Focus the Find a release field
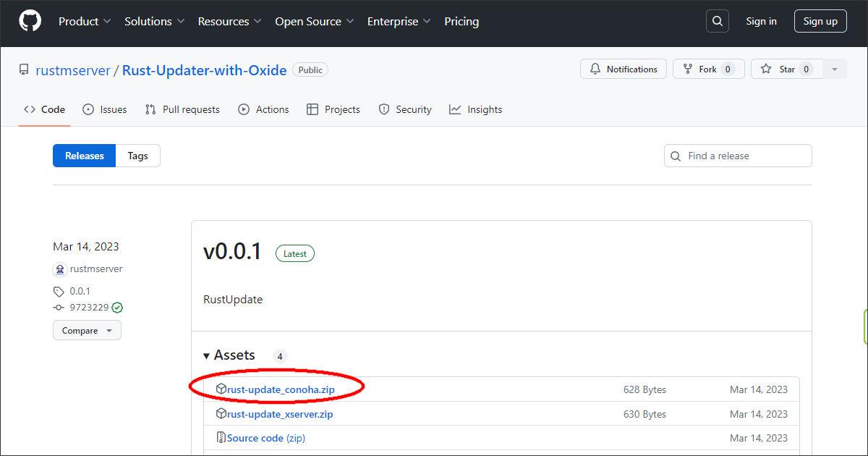 (x=738, y=156)
